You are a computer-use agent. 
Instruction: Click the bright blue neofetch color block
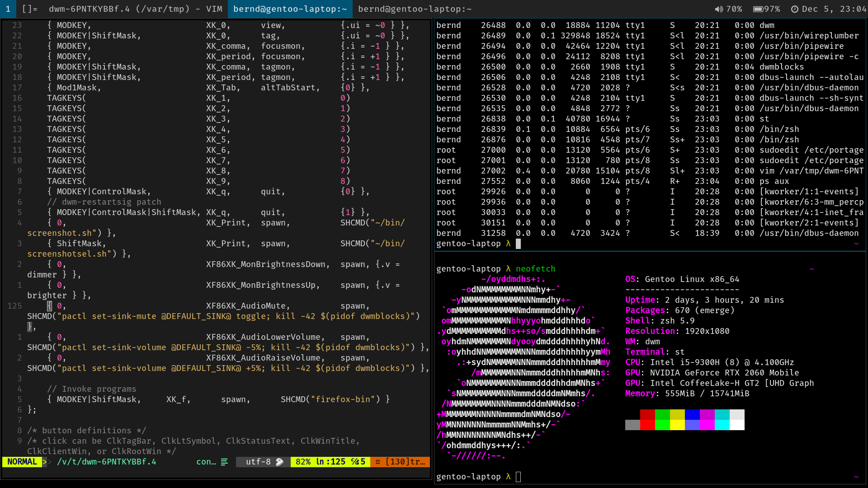coord(692,425)
